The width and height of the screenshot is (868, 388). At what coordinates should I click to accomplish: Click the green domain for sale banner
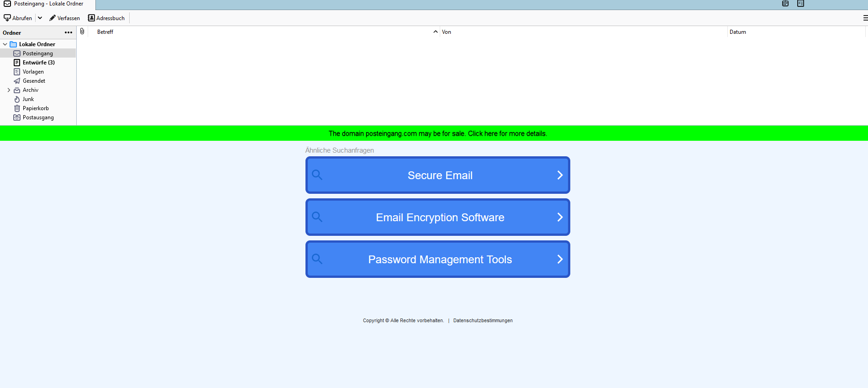[x=434, y=133]
